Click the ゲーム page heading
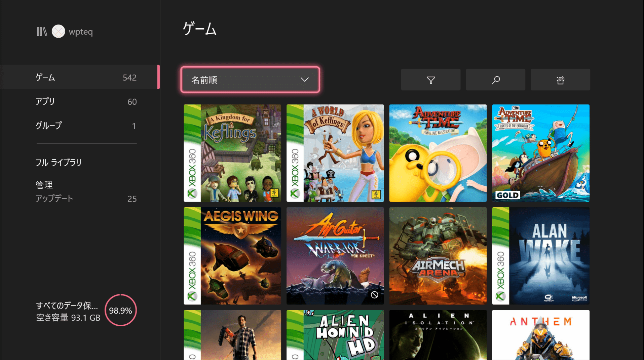The height and width of the screenshot is (360, 644). [x=200, y=29]
